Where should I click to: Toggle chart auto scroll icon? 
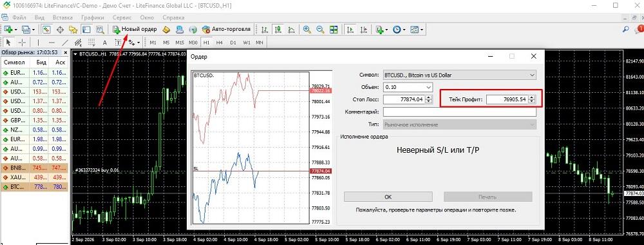[x=350, y=30]
